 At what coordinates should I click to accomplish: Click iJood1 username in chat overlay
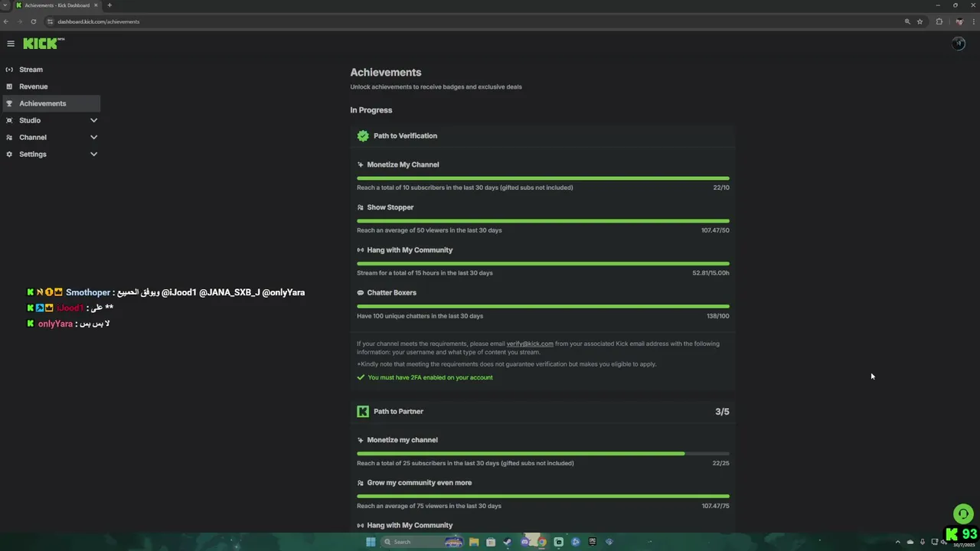click(70, 308)
